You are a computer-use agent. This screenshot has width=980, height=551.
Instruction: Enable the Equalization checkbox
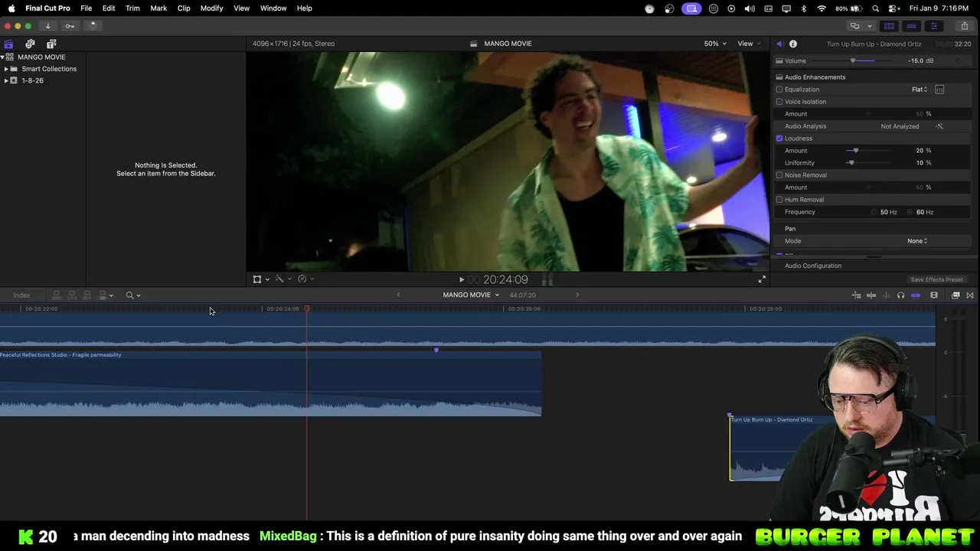[x=779, y=90]
